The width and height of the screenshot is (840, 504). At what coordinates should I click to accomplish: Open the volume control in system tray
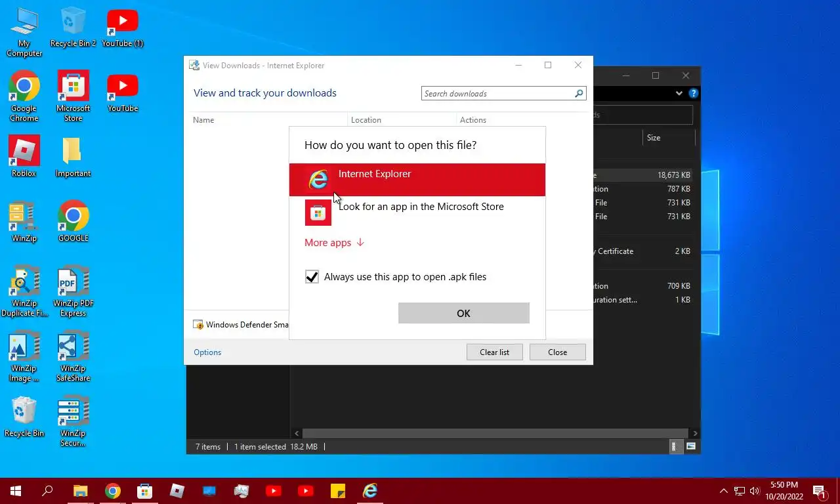pyautogui.click(x=755, y=491)
